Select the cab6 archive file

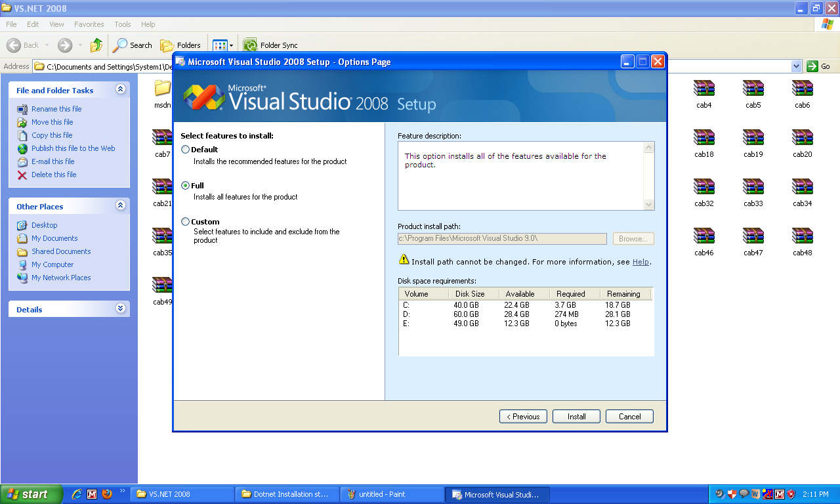[803, 94]
